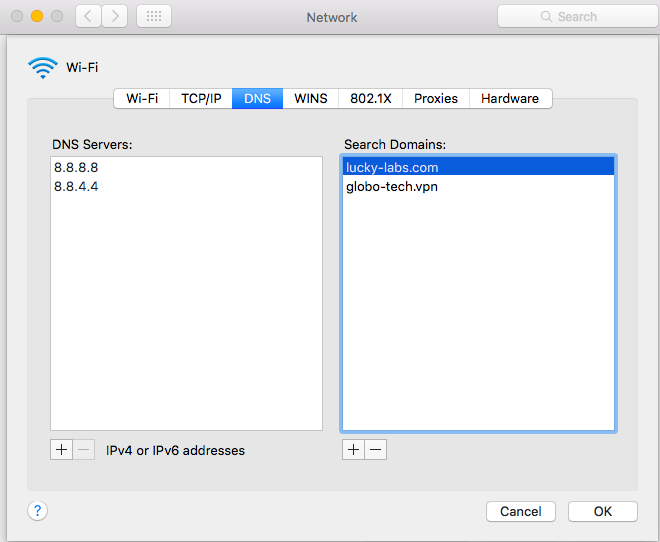Switch to the Wi-Fi tab
Image resolution: width=660 pixels, height=542 pixels.
coord(142,99)
